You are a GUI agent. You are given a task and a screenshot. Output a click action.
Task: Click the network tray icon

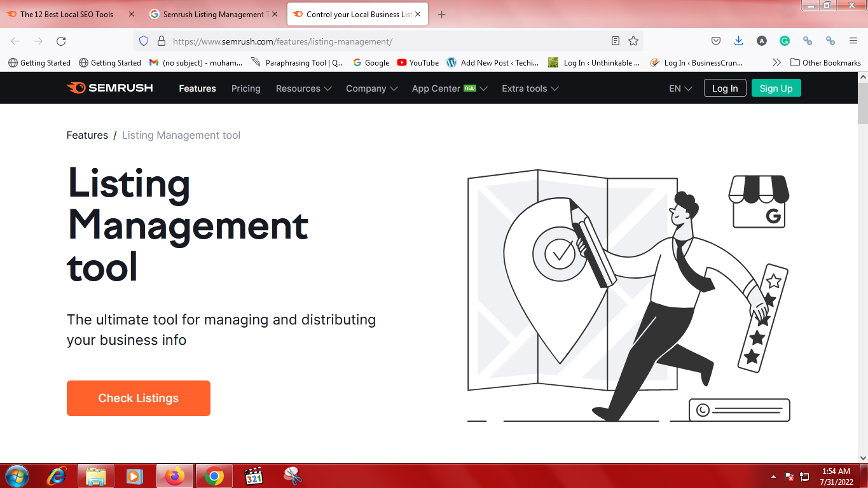click(x=804, y=477)
